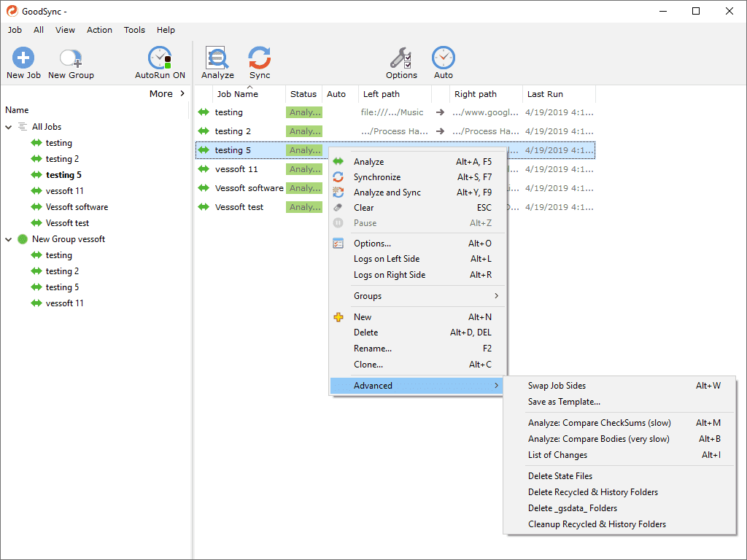Open the View menu
Screen dimensions: 747x560
tap(65, 30)
